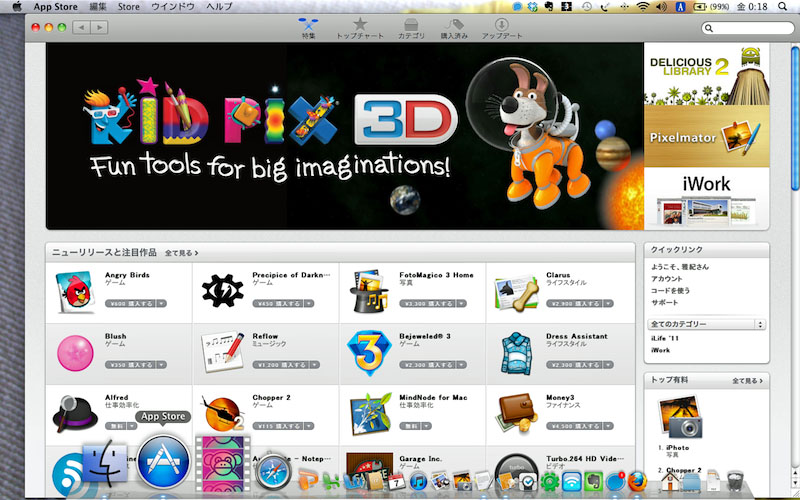Open the iLife '11 quick link
Viewport: 800px width, 500px height.
(665, 338)
